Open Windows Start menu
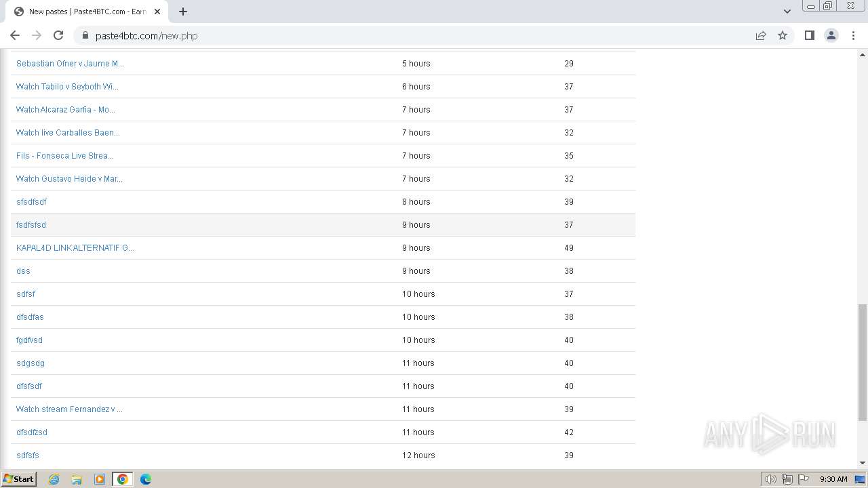The image size is (868, 488). (x=19, y=479)
